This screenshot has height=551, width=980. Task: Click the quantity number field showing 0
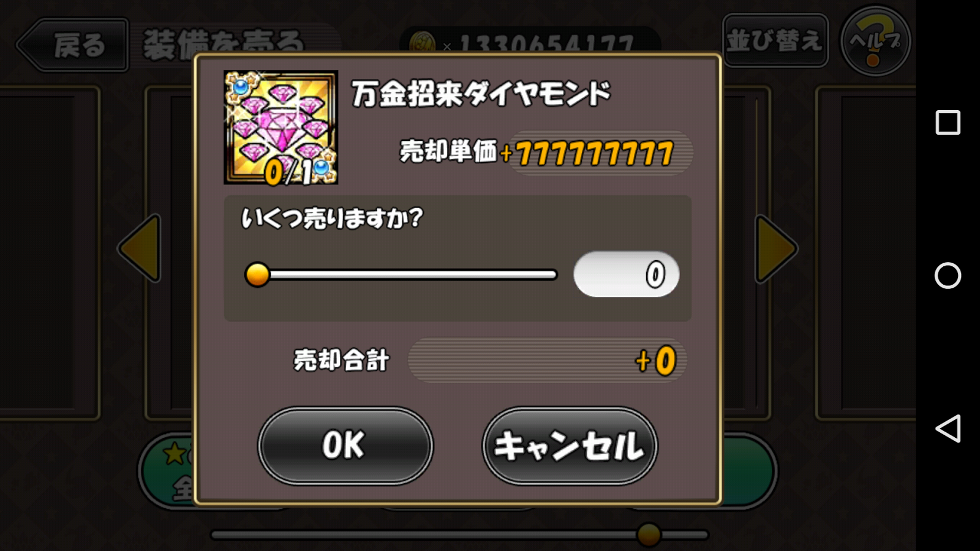(x=626, y=274)
